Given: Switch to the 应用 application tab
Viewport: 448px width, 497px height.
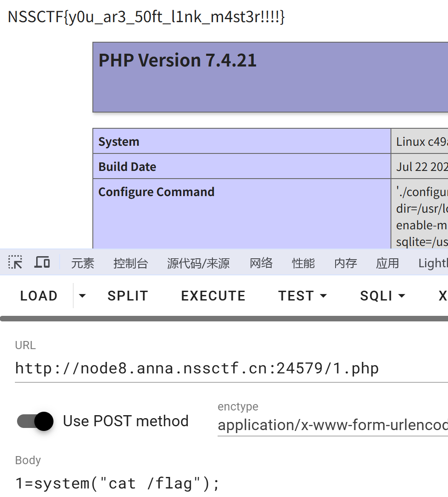Looking at the screenshot, I should click(387, 263).
